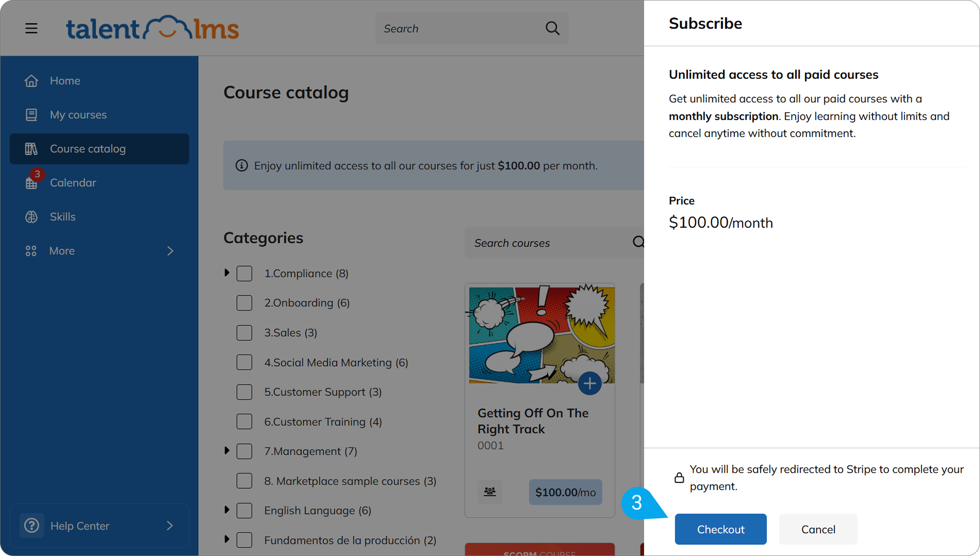Cancel the subscription dialog
This screenshot has height=556, width=980.
point(818,529)
